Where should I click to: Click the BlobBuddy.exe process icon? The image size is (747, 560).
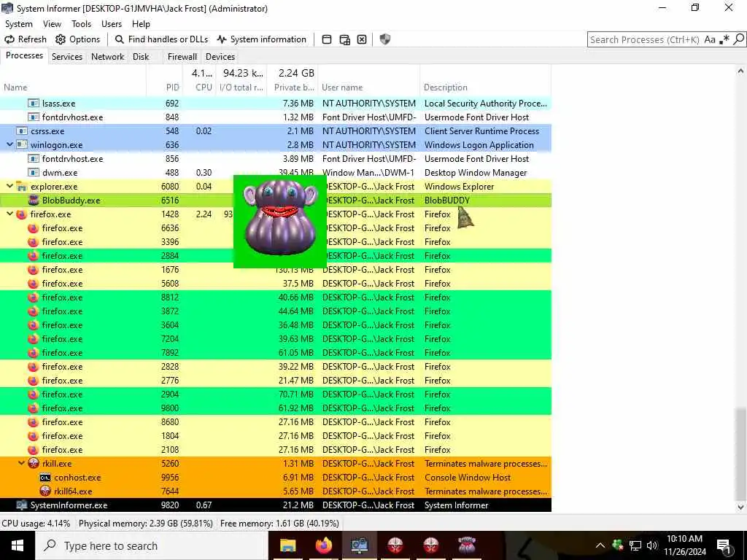click(34, 200)
